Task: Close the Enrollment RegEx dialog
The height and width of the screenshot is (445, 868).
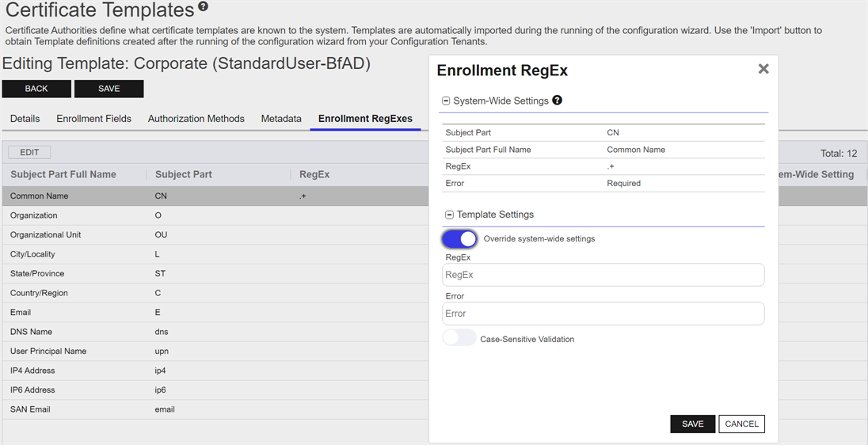Action: [763, 69]
